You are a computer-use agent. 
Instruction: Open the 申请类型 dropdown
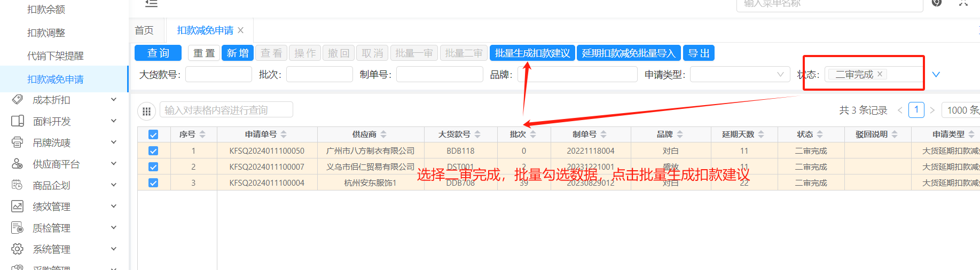point(740,75)
